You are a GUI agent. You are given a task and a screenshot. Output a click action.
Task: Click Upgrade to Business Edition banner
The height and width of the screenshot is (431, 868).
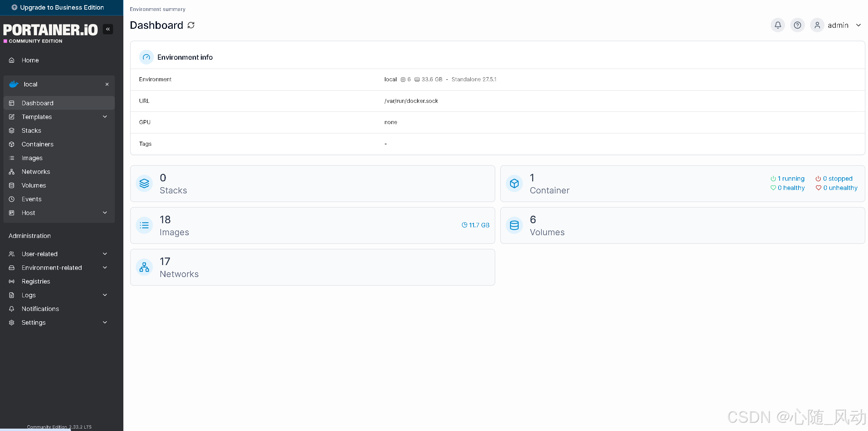62,8
